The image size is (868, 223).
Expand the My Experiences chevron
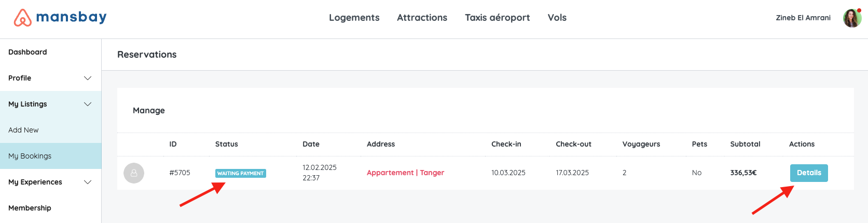click(x=88, y=182)
